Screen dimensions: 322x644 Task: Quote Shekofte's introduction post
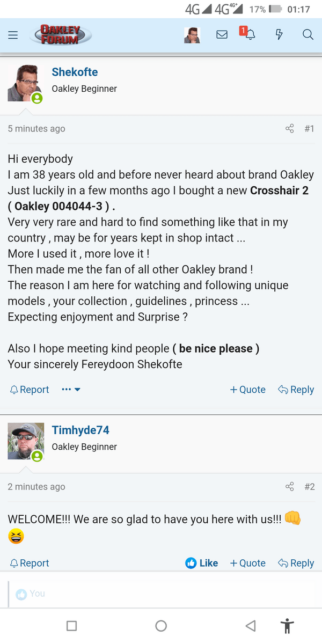247,389
